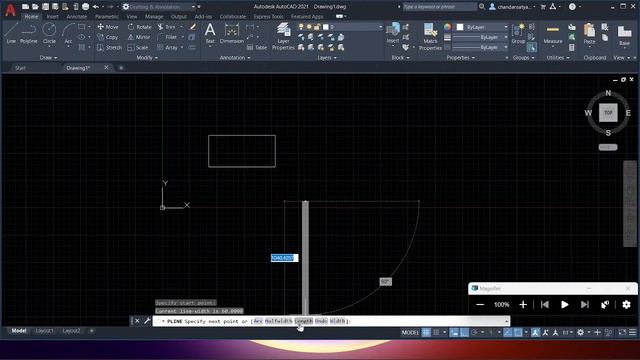The image size is (640, 360).
Task: Expand the Properties panel
Action: coord(461,58)
